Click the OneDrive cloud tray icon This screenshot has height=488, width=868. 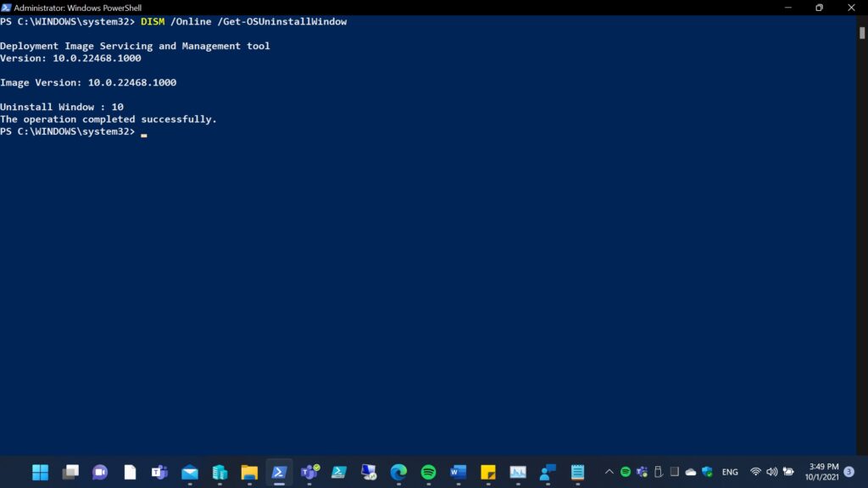pyautogui.click(x=691, y=472)
